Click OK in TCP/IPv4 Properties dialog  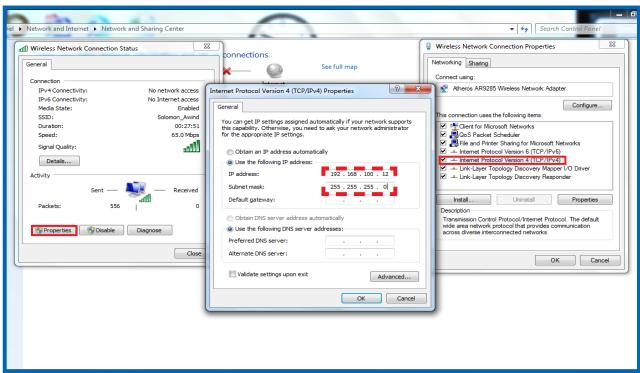[361, 298]
